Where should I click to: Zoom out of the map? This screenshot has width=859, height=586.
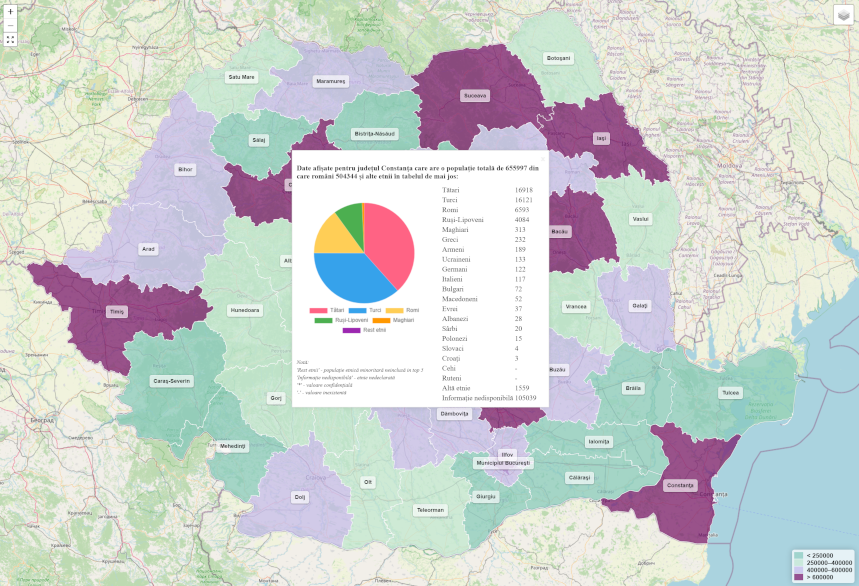click(x=10, y=24)
